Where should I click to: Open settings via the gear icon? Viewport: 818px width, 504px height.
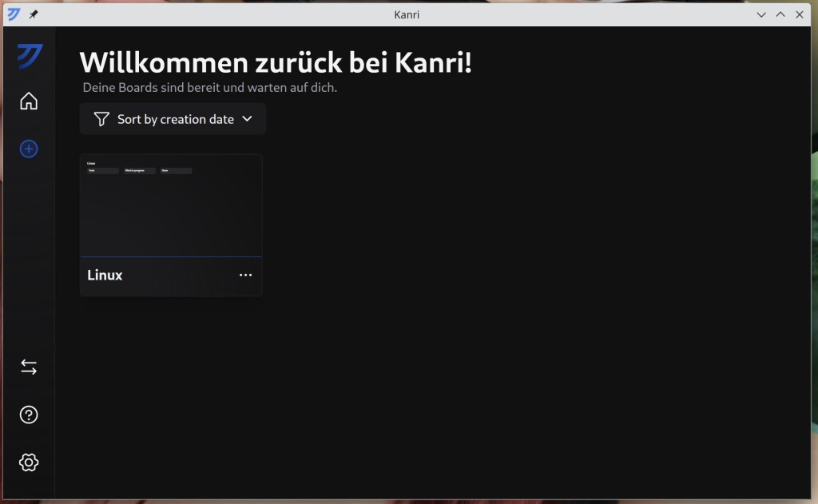(x=29, y=462)
